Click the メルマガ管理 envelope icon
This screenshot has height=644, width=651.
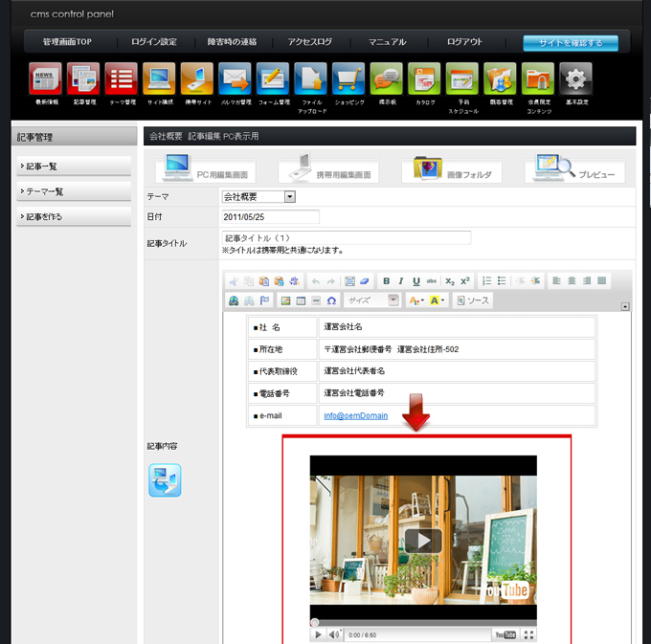pos(234,79)
